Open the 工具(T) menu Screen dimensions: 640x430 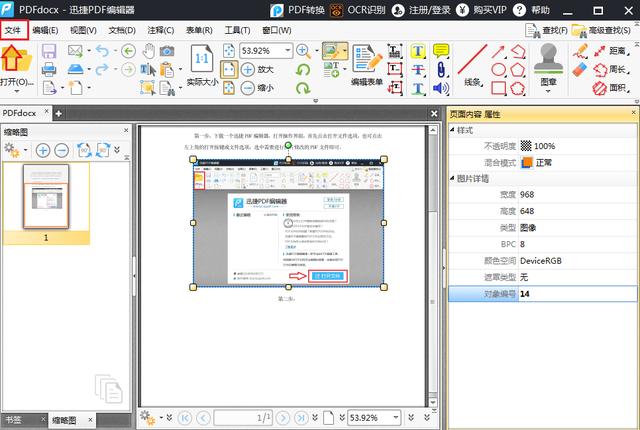point(238,30)
